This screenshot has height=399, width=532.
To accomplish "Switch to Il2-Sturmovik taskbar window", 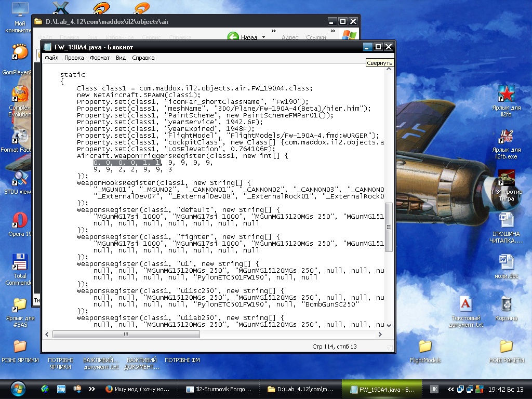I will pyautogui.click(x=218, y=389).
